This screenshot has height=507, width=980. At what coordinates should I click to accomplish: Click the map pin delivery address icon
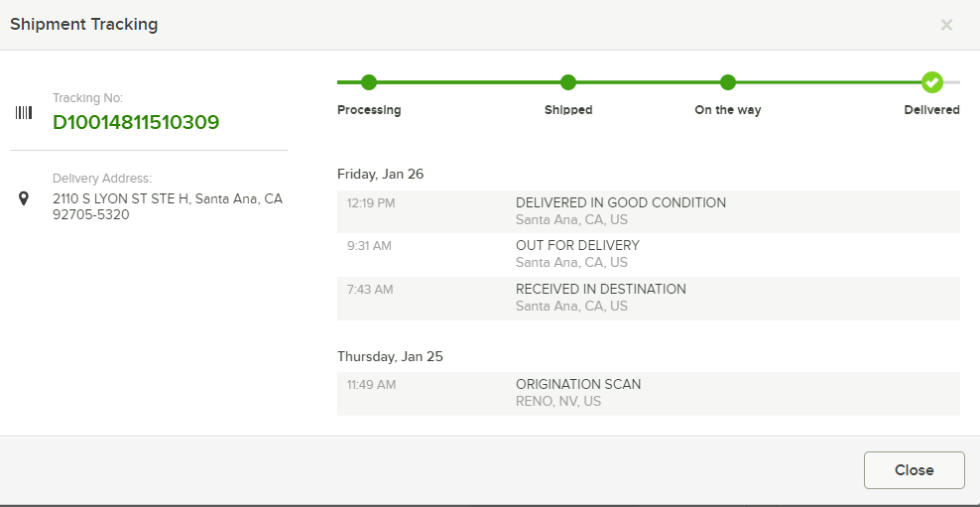[x=24, y=198]
